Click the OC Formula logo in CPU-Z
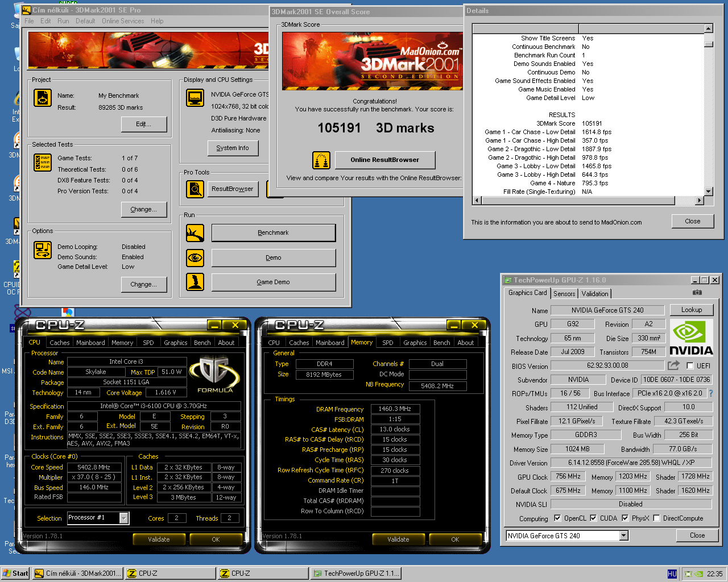The height and width of the screenshot is (582, 728). (x=215, y=375)
